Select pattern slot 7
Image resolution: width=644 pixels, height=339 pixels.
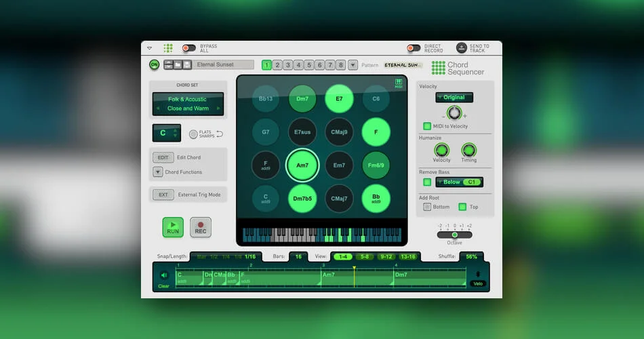(330, 65)
